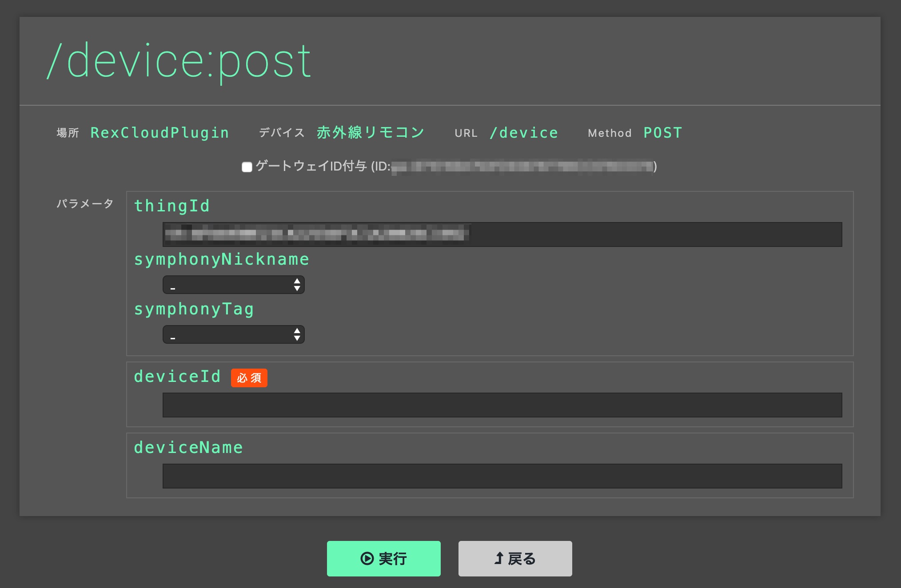
Task: Open the symphonyNickname dropdown
Action: pyautogui.click(x=234, y=285)
